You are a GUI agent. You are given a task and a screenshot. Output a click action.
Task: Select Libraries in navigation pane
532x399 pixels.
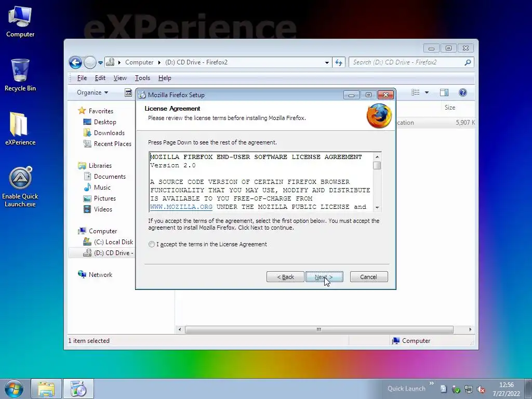100,166
